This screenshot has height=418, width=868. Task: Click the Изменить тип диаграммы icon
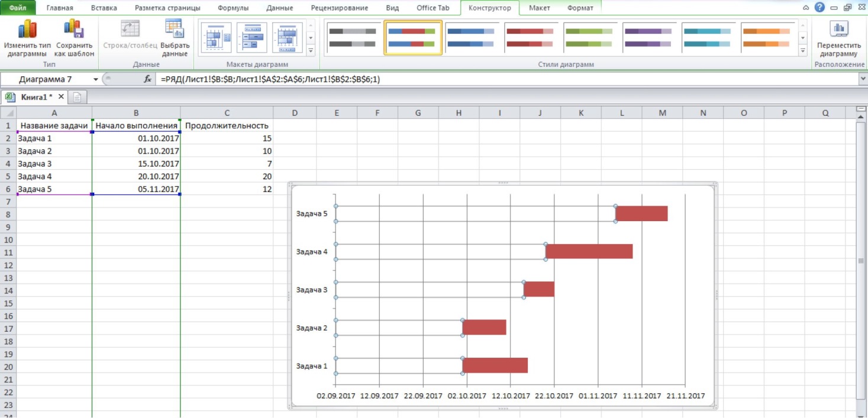[x=27, y=29]
